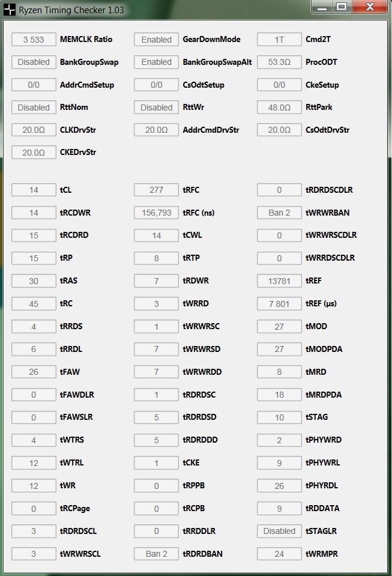The image size is (392, 576).
Task: Click the tRC value 45 field
Action: 34,304
